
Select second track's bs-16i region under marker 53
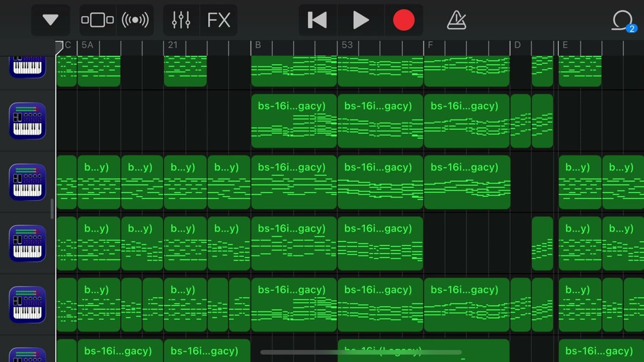(x=380, y=121)
